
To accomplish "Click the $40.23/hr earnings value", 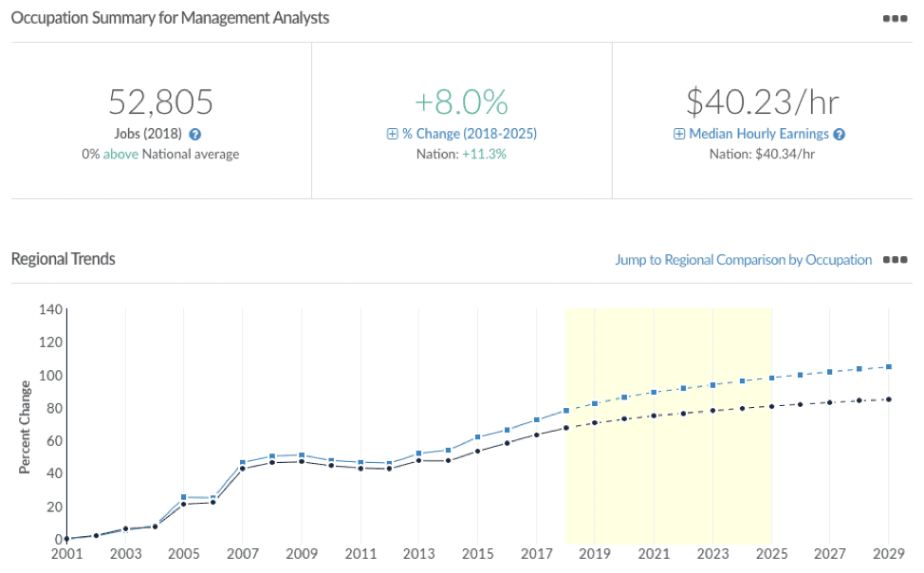I will point(762,102).
